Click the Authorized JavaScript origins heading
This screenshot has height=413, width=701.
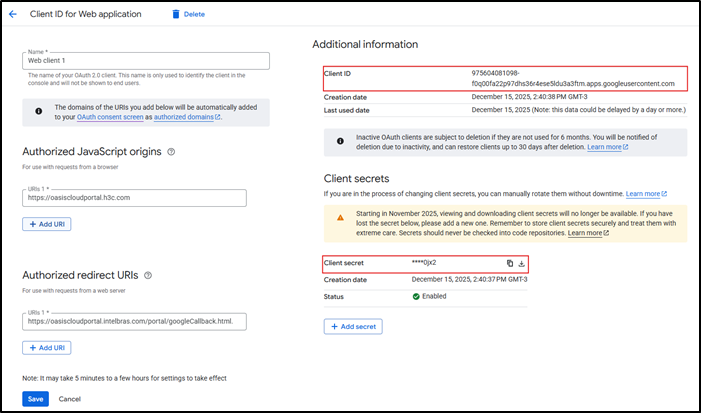(x=92, y=152)
